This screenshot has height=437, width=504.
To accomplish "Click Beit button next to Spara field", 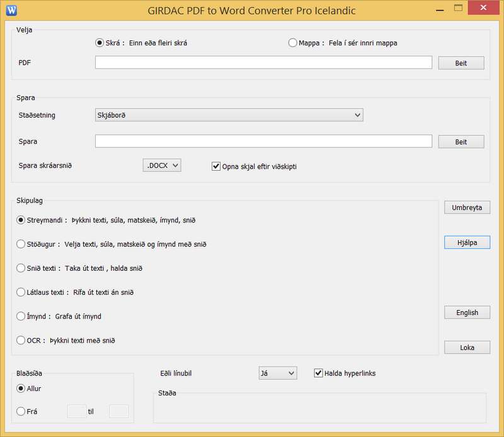I will tap(461, 142).
